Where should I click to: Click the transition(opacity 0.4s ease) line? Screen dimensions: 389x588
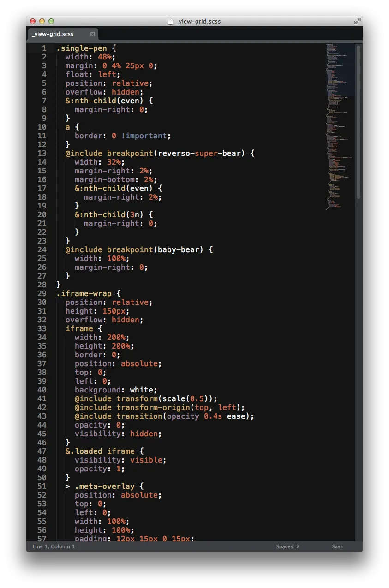(164, 416)
